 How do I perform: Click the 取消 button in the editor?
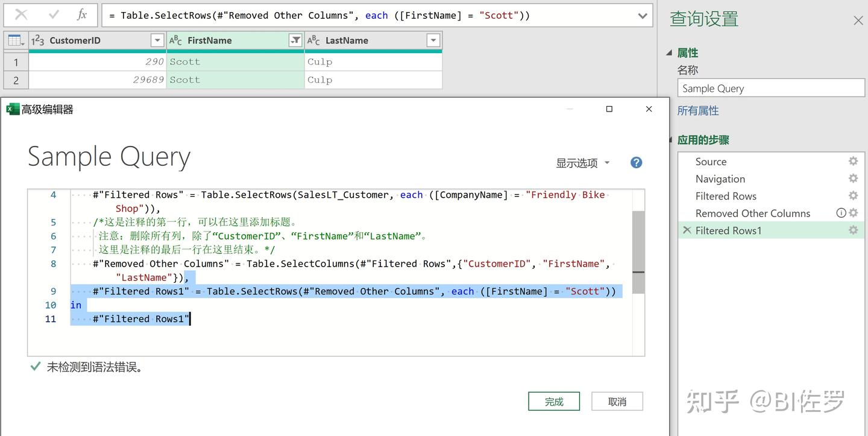pos(617,400)
